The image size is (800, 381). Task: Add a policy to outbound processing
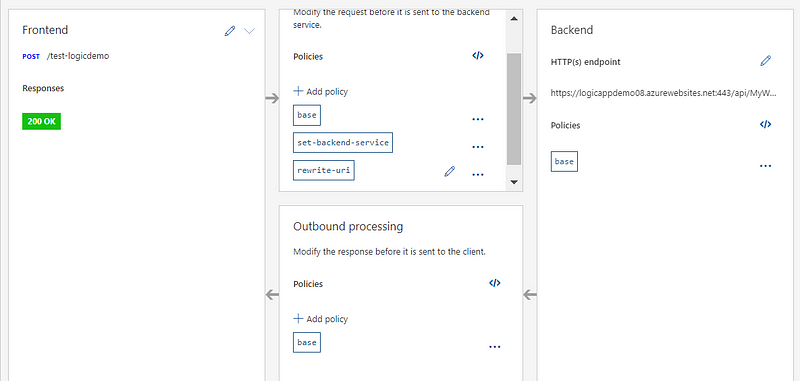tap(321, 319)
